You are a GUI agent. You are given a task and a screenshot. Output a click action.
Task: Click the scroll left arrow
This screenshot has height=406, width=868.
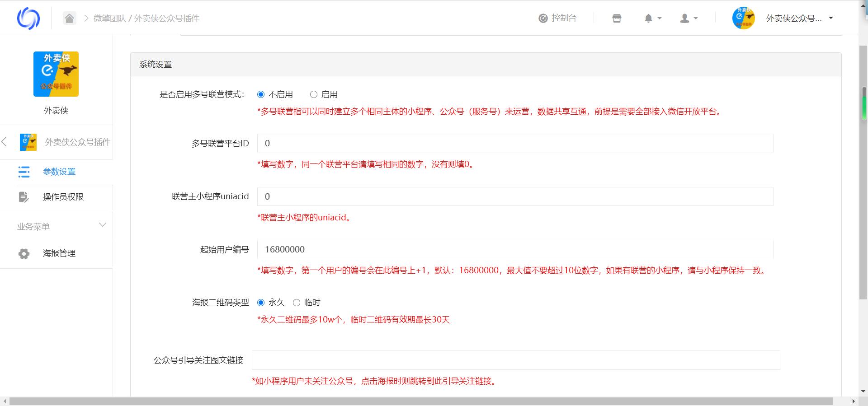pos(4,401)
